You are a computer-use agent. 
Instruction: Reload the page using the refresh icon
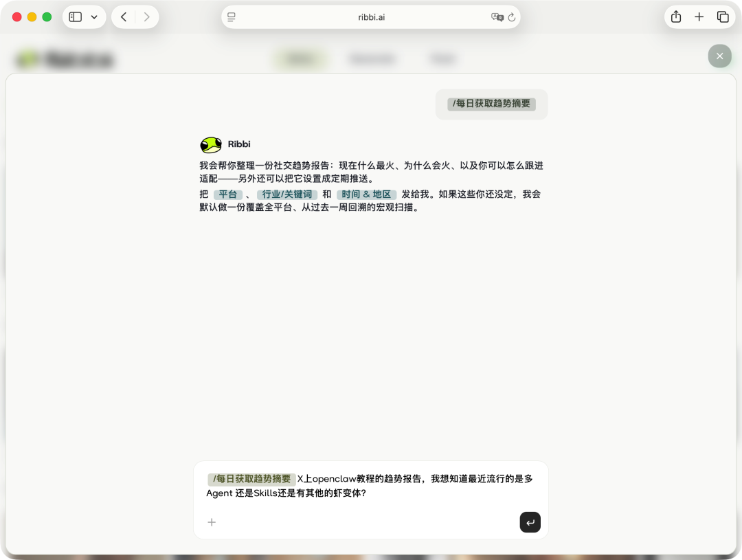coord(513,16)
